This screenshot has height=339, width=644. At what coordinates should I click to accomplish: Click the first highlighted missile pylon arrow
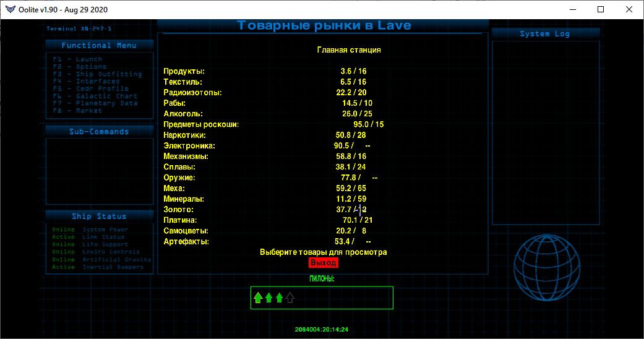coord(258,298)
